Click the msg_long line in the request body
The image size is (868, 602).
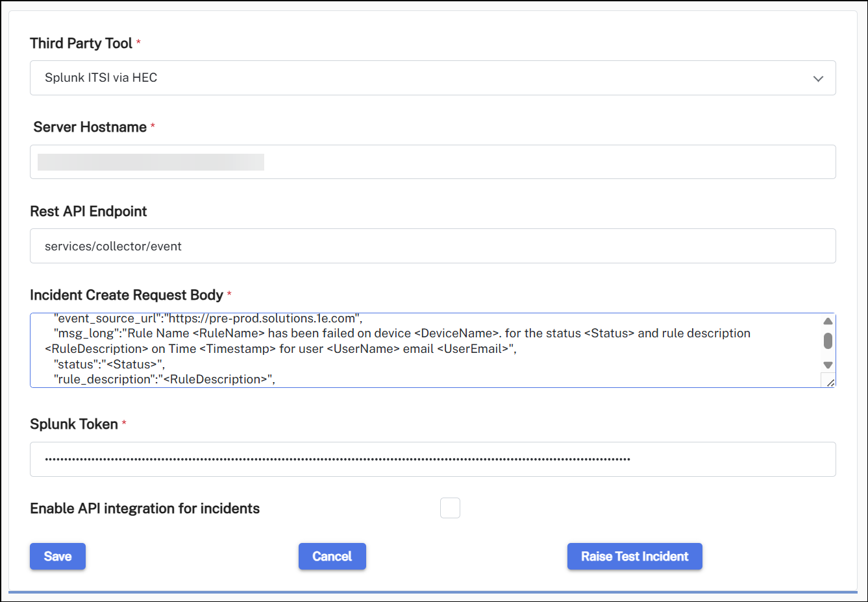(x=401, y=333)
